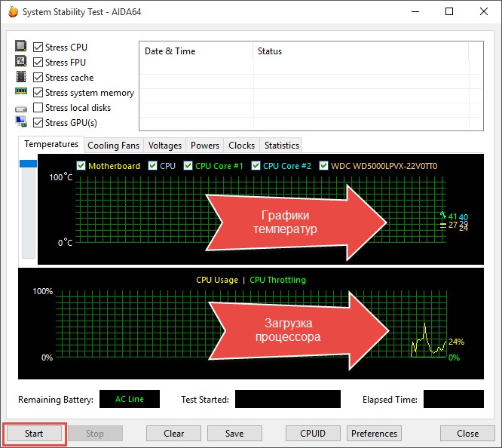Save the test results

click(234, 434)
